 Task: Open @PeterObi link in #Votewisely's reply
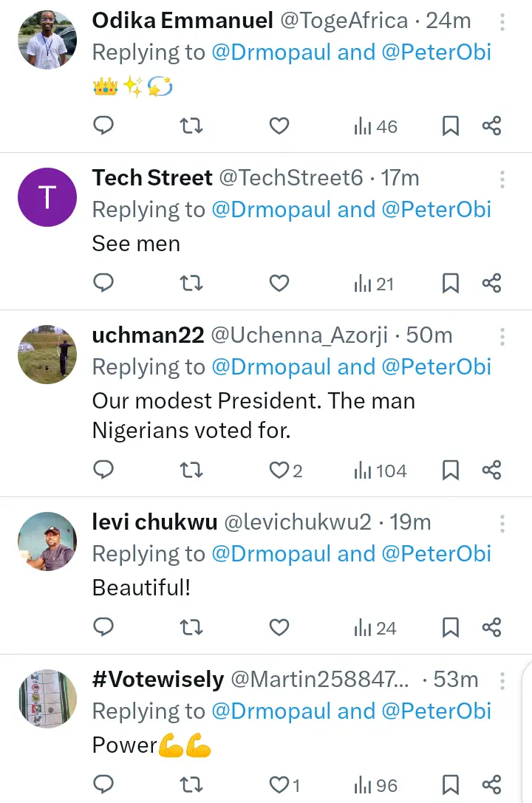tap(436, 711)
